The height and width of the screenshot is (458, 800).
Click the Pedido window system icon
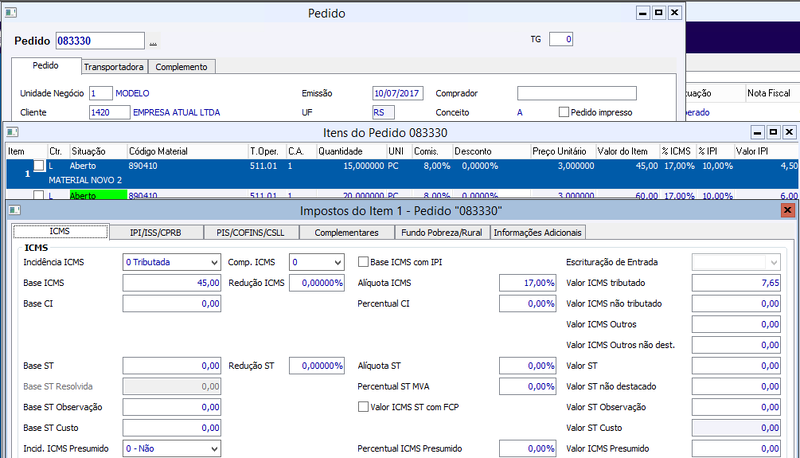tap(11, 12)
